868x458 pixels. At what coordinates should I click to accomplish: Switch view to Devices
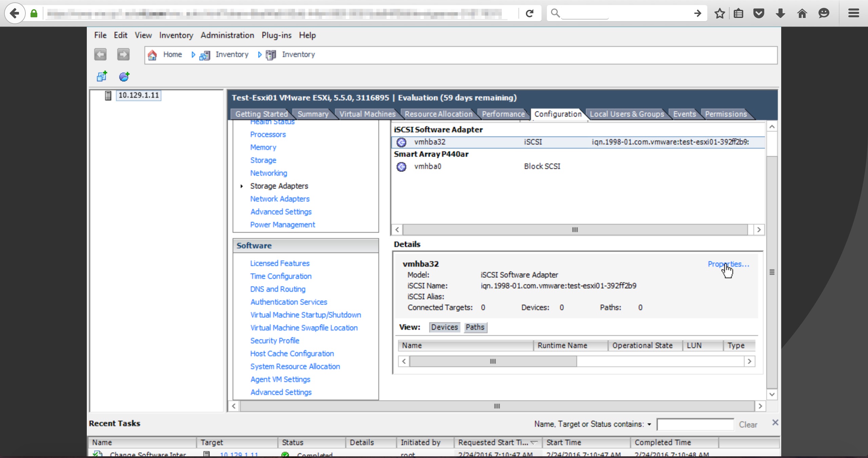444,327
